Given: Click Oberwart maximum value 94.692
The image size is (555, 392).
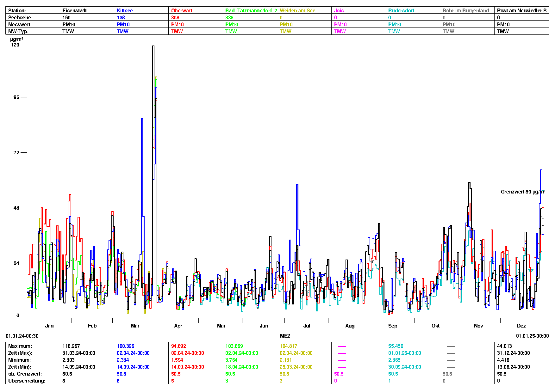Looking at the screenshot, I should point(179,346).
